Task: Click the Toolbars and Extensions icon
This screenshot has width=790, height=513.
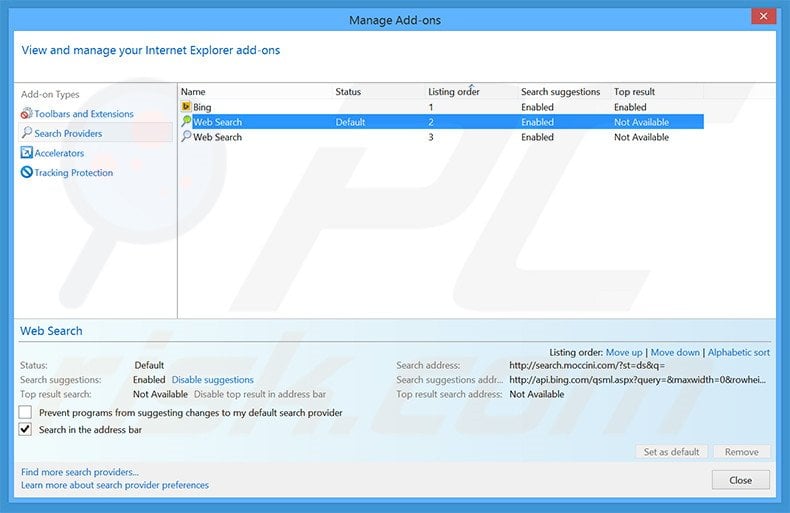Action: pyautogui.click(x=27, y=113)
